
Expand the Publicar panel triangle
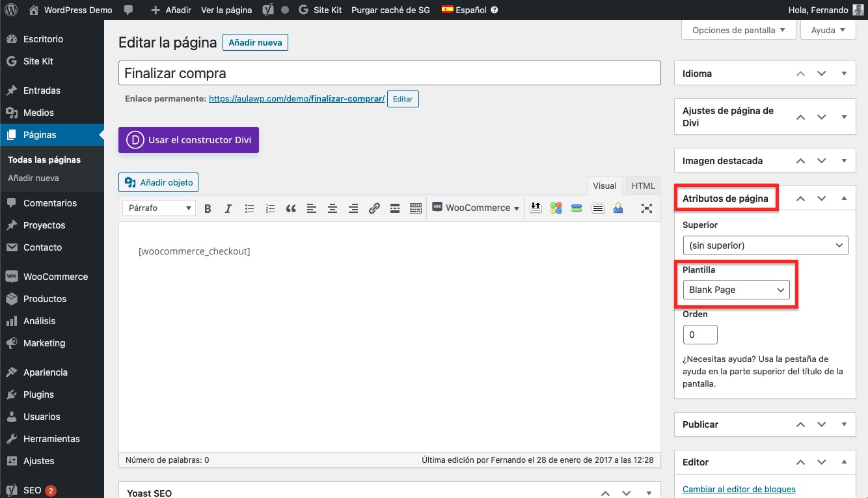pos(844,424)
